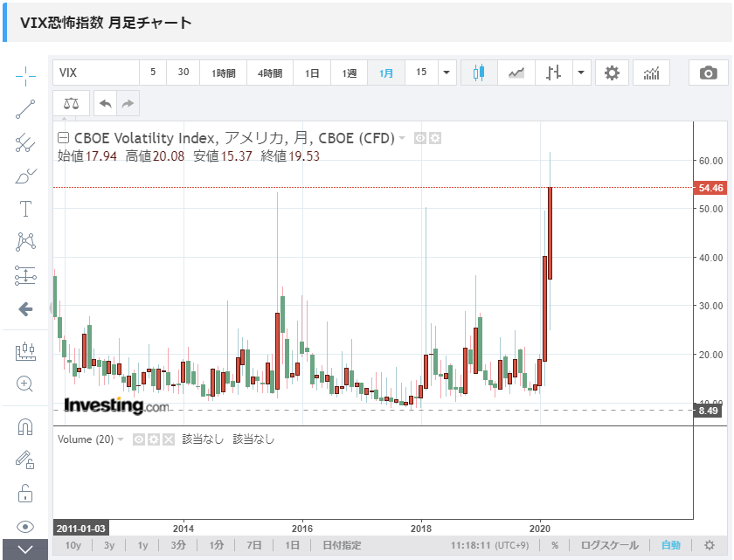
Task: Remove the Volume indicator with X icon
Action: coord(169,439)
